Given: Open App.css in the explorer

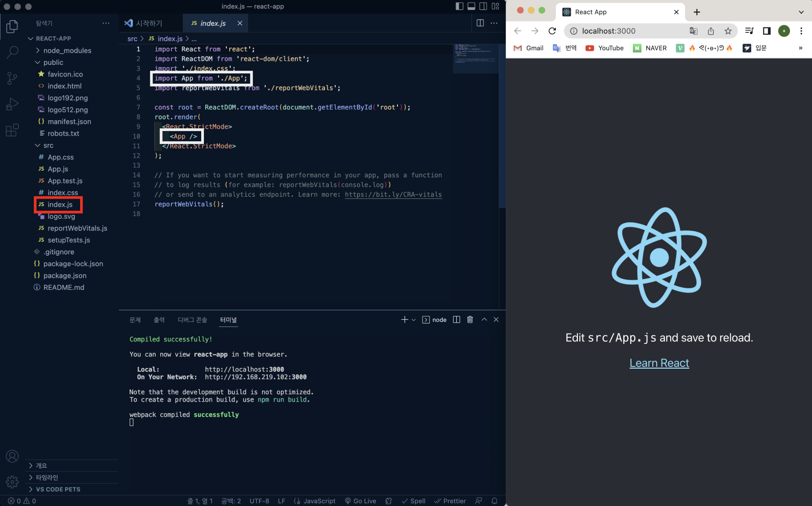Looking at the screenshot, I should click(x=72, y=157).
